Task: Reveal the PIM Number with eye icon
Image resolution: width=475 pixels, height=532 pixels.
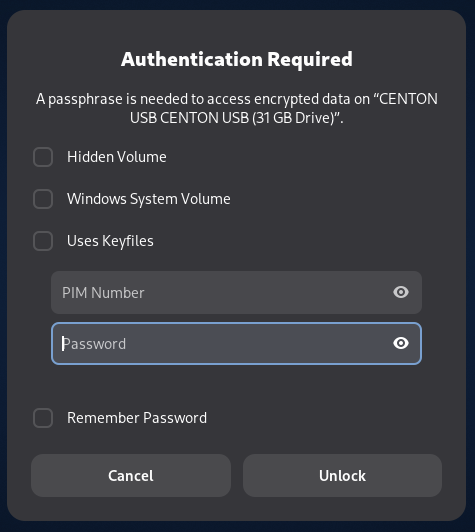Action: [401, 292]
